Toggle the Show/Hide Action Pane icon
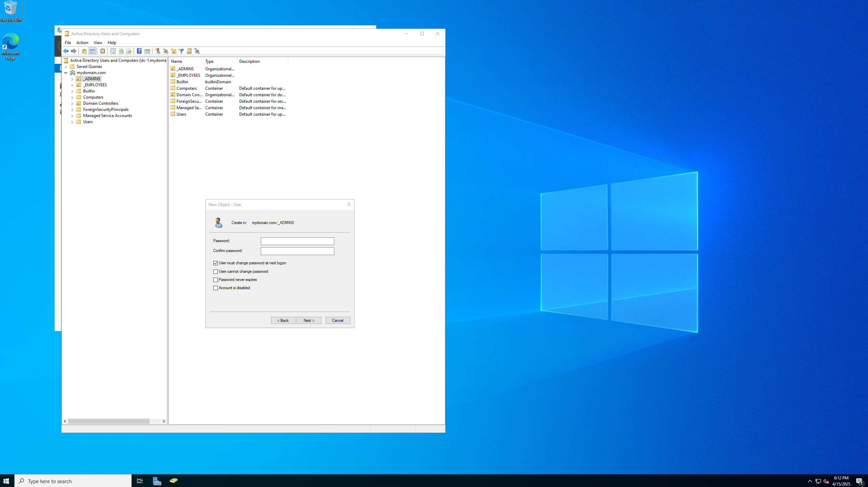Image resolution: width=868 pixels, height=487 pixels. tap(147, 51)
